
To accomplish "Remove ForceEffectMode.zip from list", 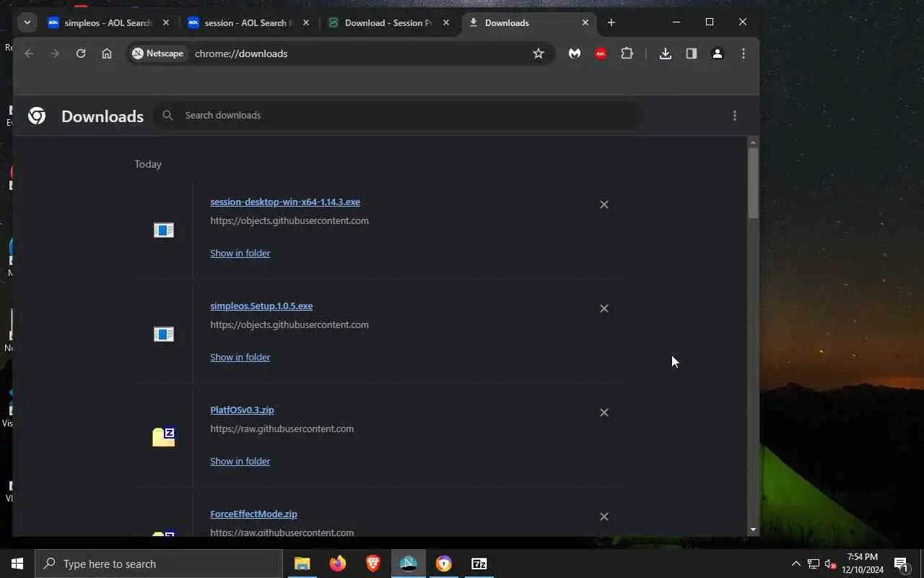I will 604,517.
